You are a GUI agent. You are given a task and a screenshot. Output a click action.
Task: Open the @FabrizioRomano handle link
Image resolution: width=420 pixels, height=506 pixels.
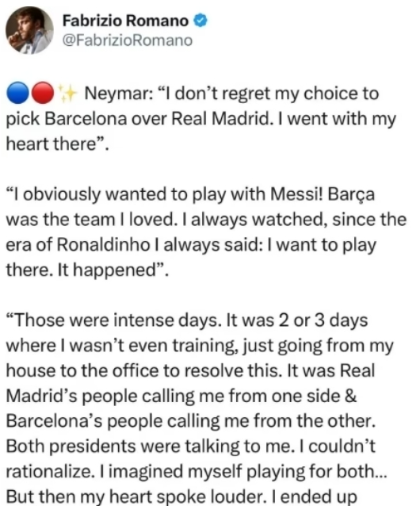click(128, 40)
